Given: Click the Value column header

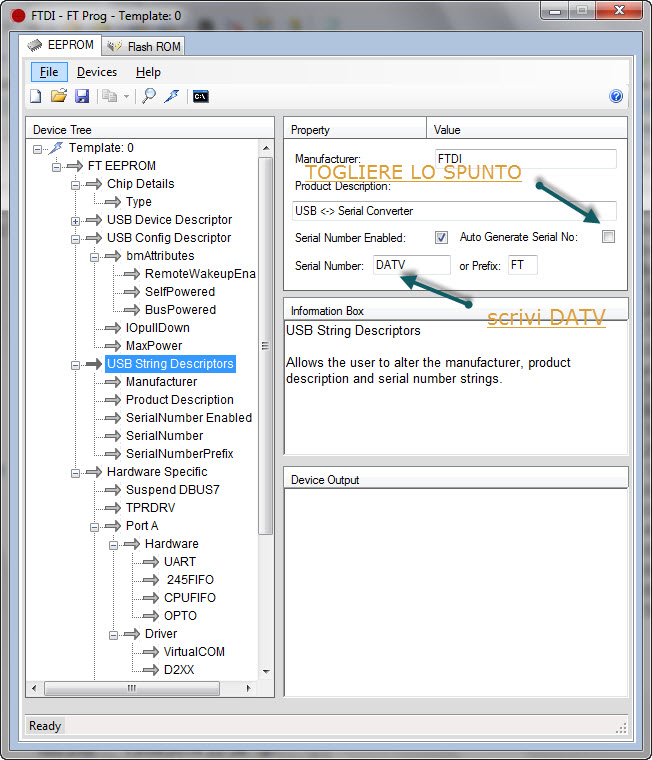Looking at the screenshot, I should pos(527,129).
